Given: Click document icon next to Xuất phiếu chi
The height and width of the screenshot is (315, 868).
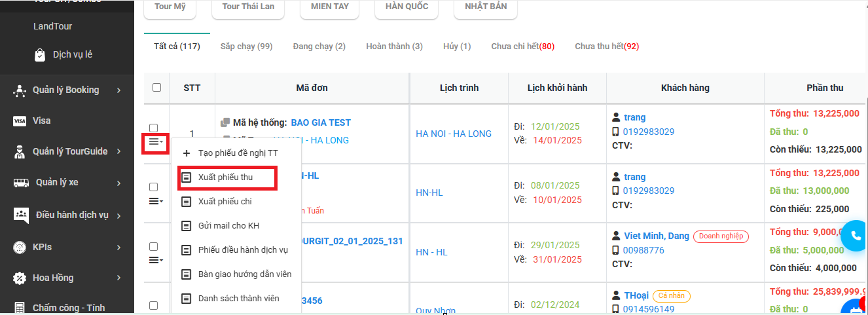Looking at the screenshot, I should 187,202.
